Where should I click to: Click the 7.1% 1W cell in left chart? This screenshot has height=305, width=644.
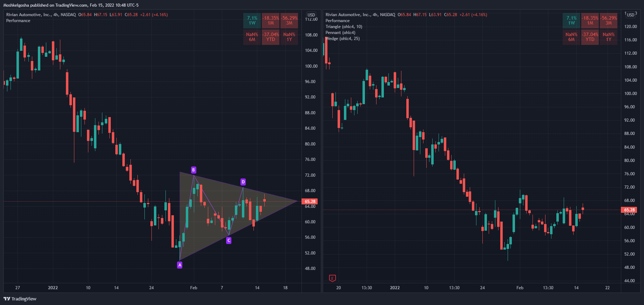[x=252, y=20]
